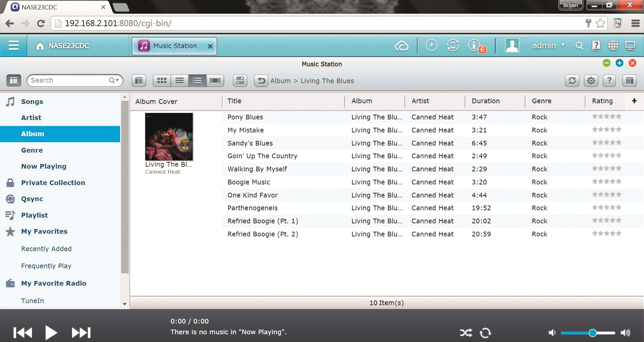Screen dimensions: 644x342
Task: Adjust the volume slider handle
Action: [x=592, y=333]
